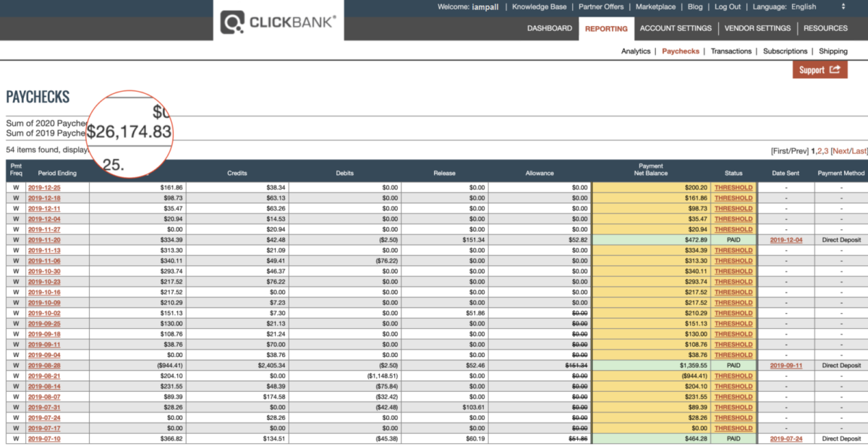The width and height of the screenshot is (868, 446).
Task: Click the Payment Net Balance column header
Action: coord(651,170)
